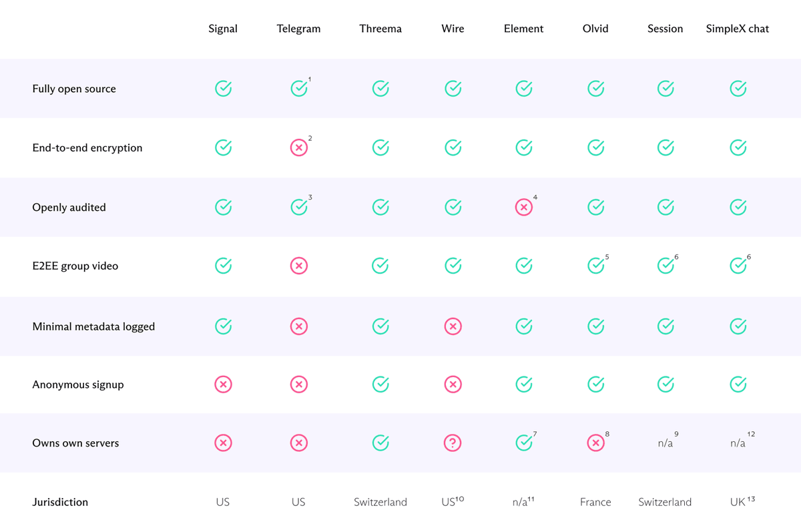This screenshot has width=801, height=532.
Task: Click Olvid's Owns own servers red cross
Action: point(595,443)
